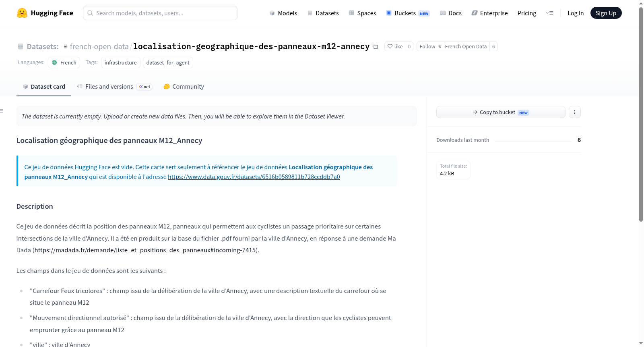This screenshot has height=347, width=644.
Task: Click the Localisation géographique des panneaux M12_Annecy heading
Action: click(109, 140)
